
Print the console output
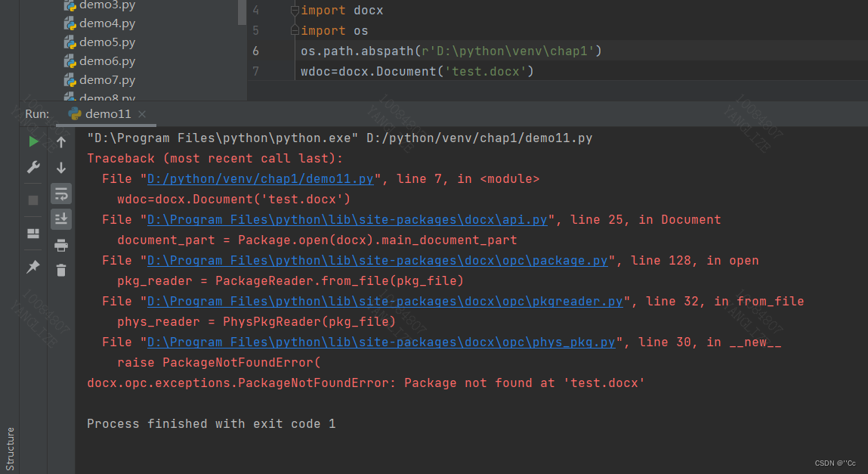coord(61,245)
